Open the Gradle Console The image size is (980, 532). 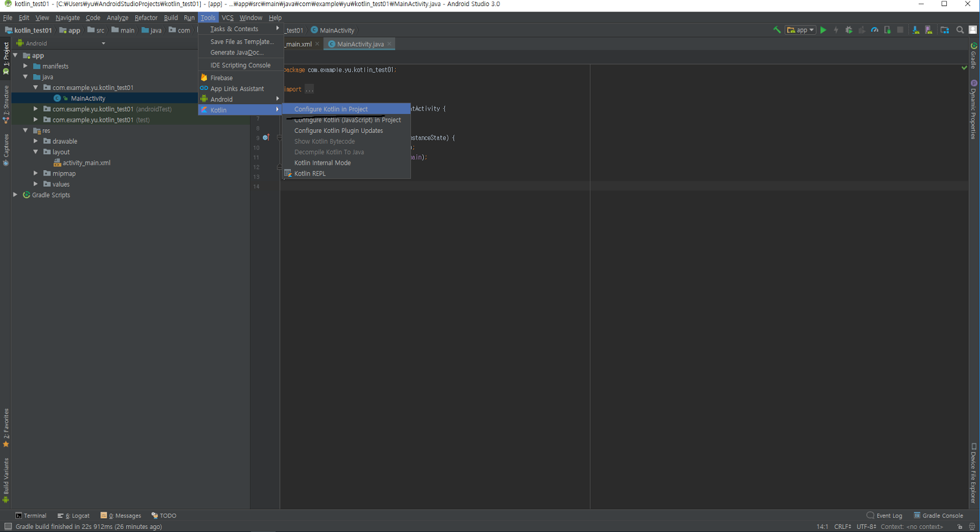(938, 515)
